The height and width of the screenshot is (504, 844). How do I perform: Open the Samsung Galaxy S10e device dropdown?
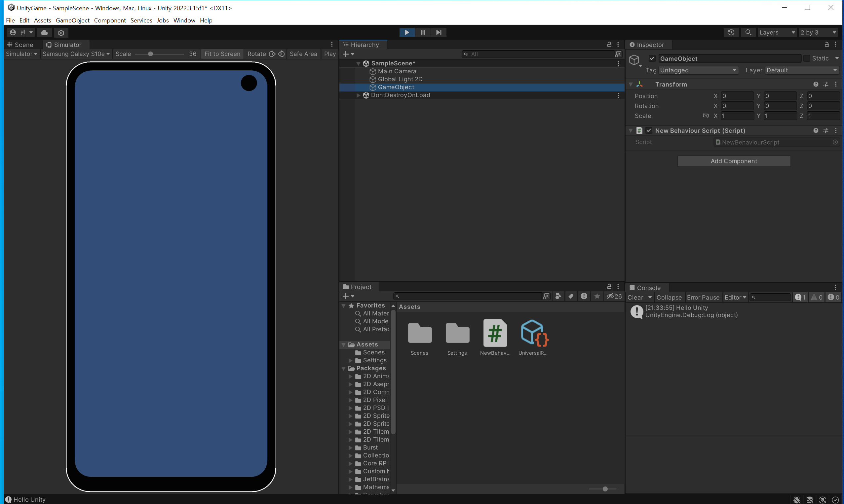(76, 54)
